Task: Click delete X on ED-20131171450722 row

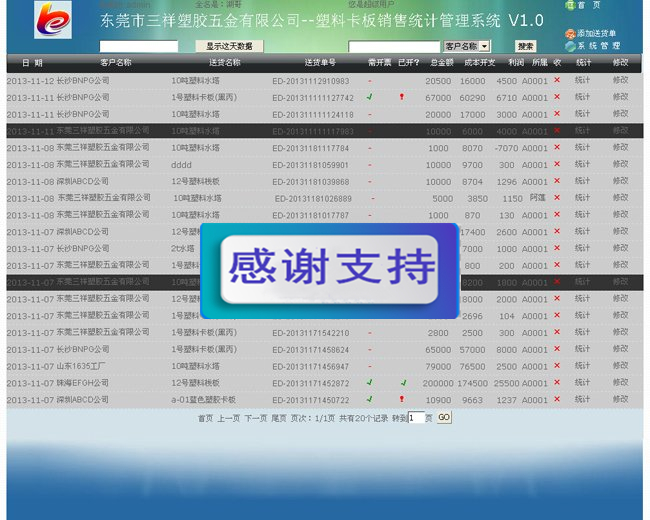Action: [x=557, y=399]
